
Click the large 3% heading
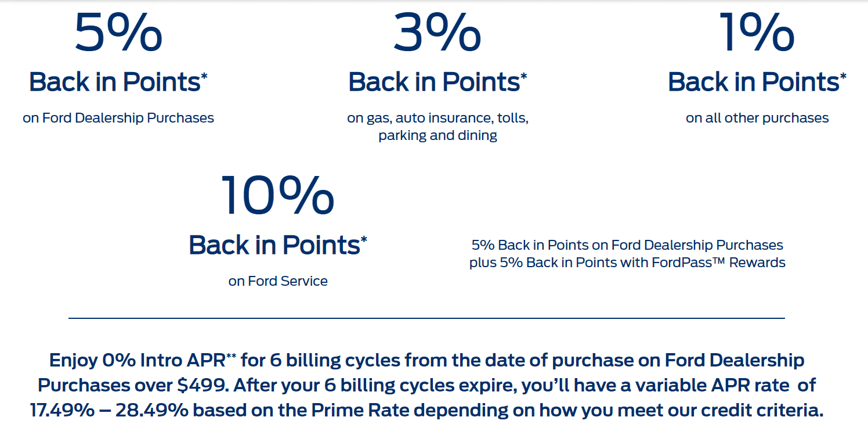coord(437,33)
